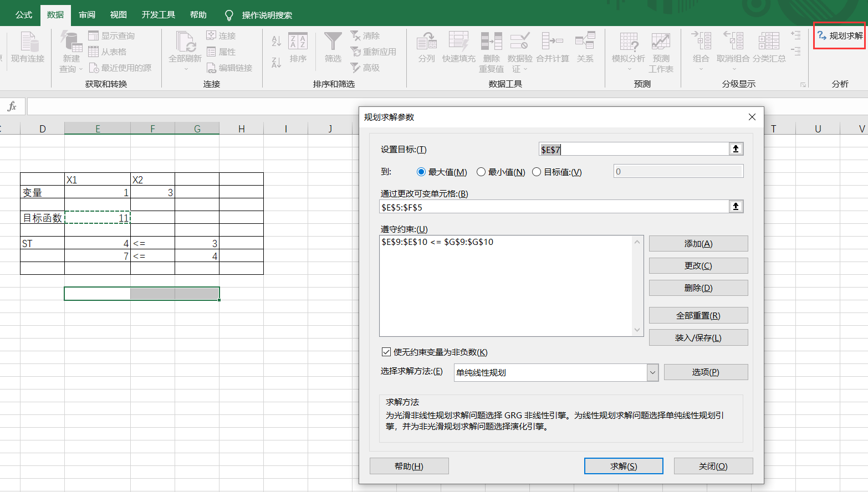Image resolution: width=868 pixels, height=492 pixels.
Task: Click the 分列 text-to-columns icon
Action: point(426,42)
